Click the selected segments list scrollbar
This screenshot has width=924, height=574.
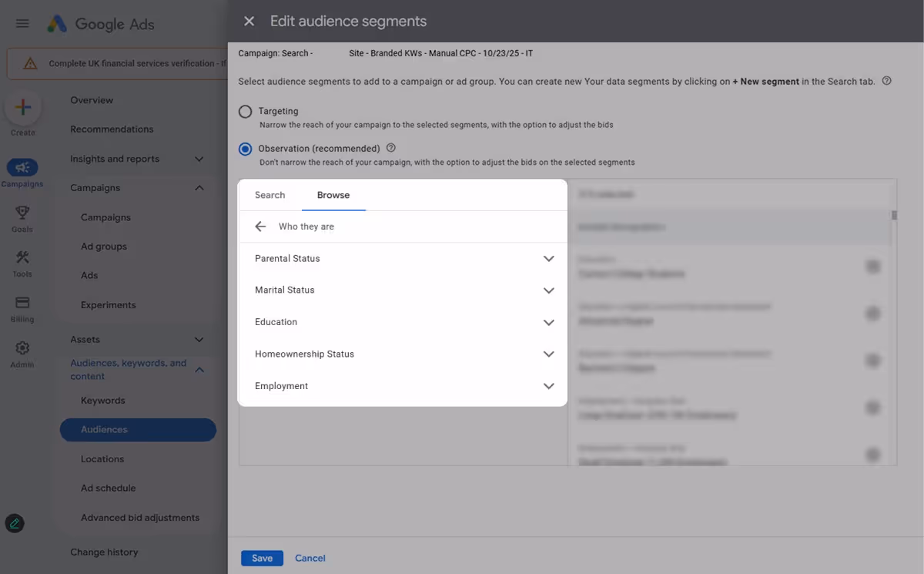click(894, 216)
